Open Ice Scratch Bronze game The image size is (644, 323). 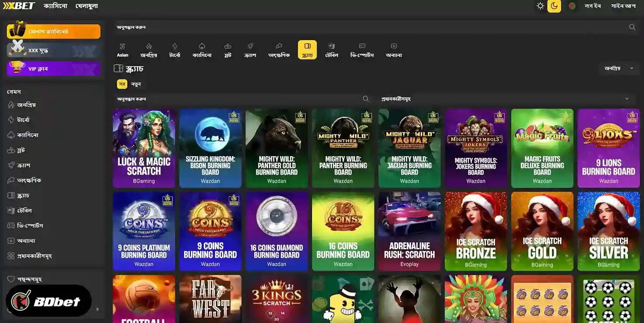click(475, 231)
